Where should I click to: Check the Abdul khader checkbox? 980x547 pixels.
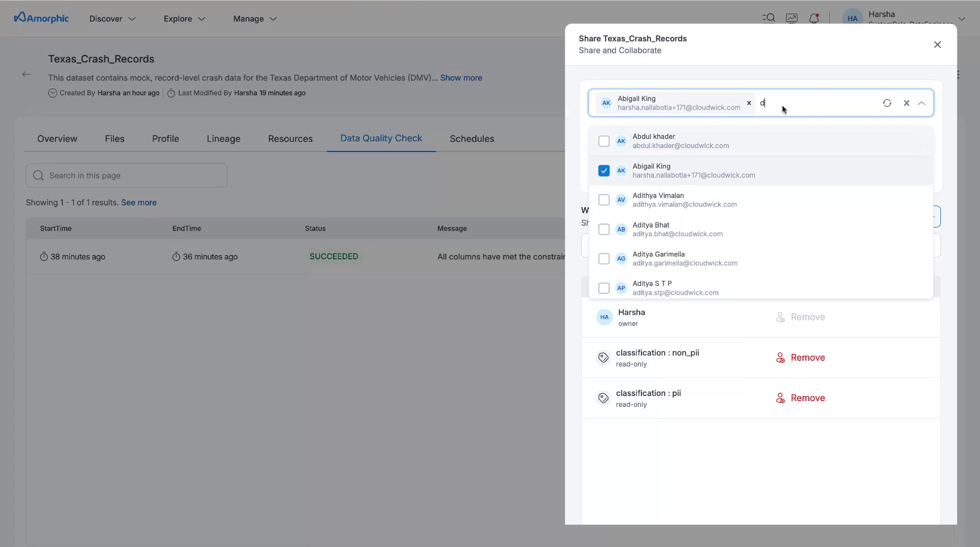pyautogui.click(x=604, y=141)
